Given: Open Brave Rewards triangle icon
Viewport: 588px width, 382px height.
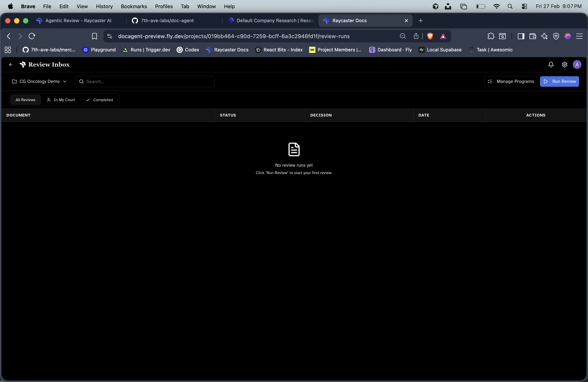Looking at the screenshot, I should [x=444, y=36].
